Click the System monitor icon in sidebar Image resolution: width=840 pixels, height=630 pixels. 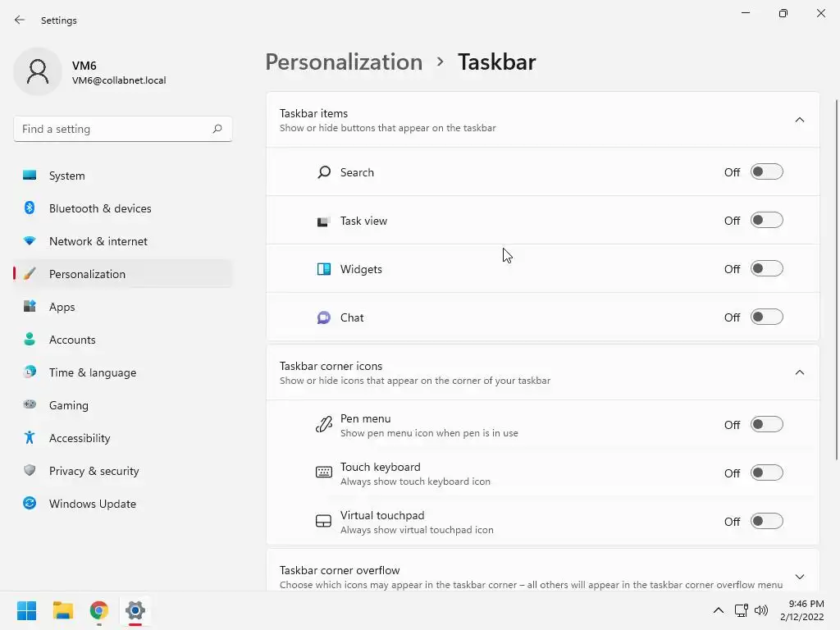click(x=30, y=176)
